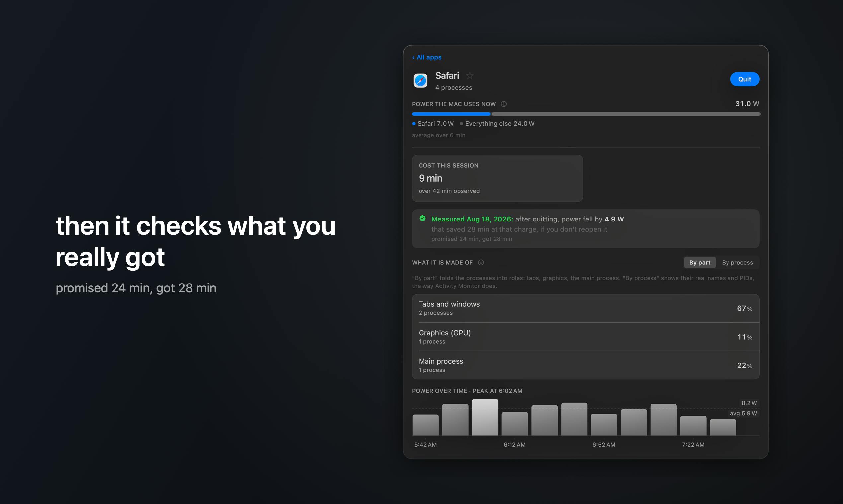The width and height of the screenshot is (843, 504).
Task: Click the average over 6 min note
Action: 438,135
